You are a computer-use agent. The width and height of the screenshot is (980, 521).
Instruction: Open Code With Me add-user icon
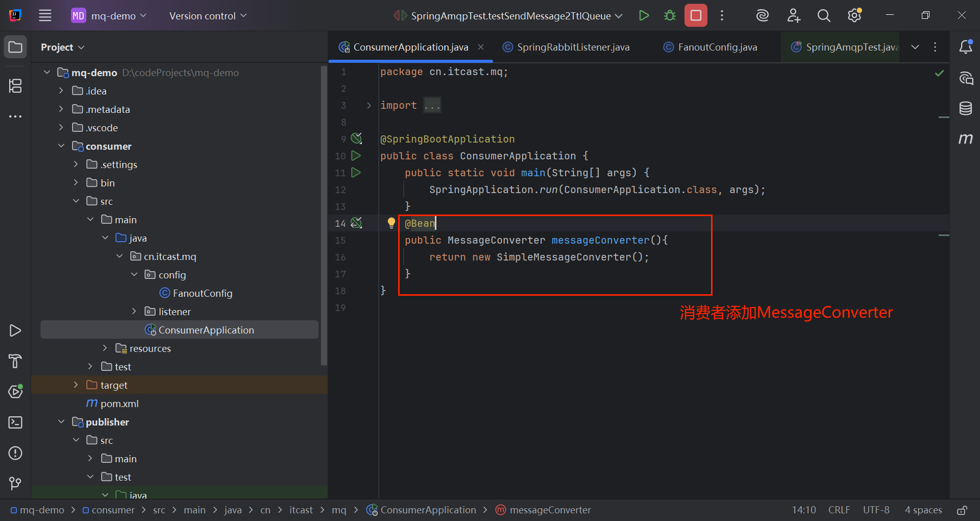tap(793, 15)
